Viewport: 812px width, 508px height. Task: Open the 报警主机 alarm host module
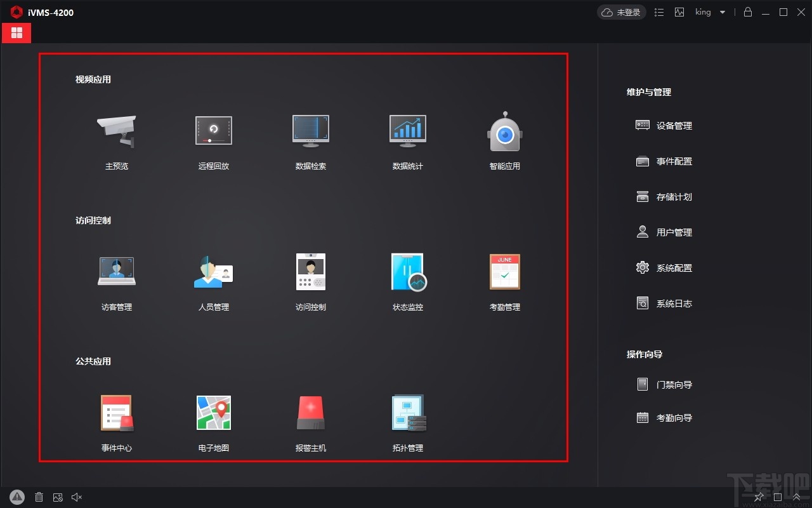310,418
